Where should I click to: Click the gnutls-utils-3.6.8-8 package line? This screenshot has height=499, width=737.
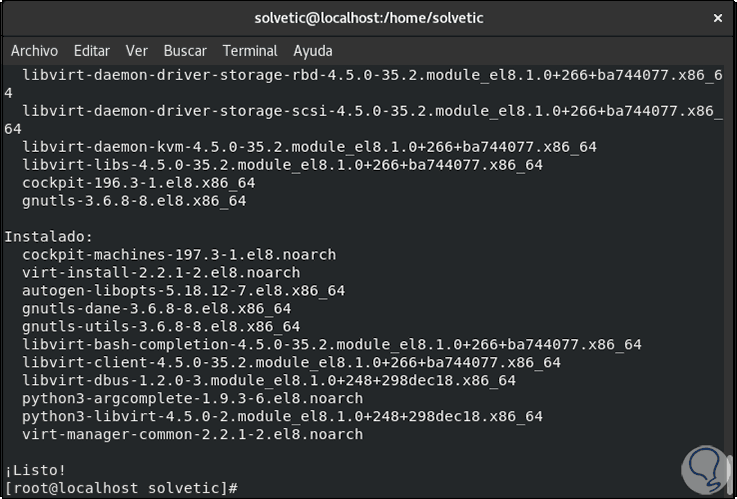click(x=160, y=326)
